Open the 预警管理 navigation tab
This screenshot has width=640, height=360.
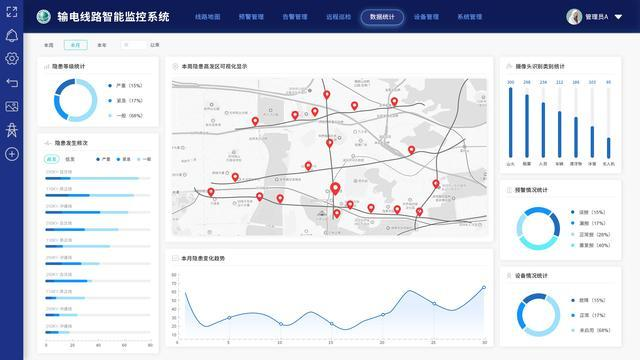pyautogui.click(x=251, y=17)
